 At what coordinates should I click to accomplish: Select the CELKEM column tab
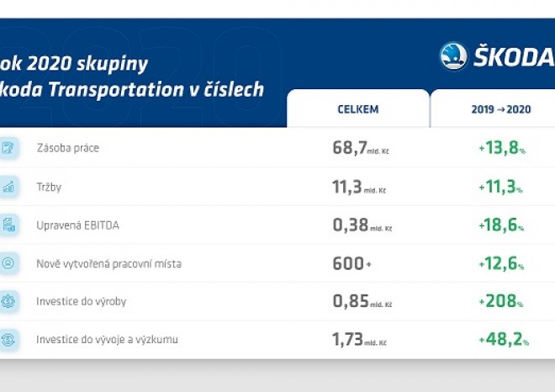tap(357, 109)
